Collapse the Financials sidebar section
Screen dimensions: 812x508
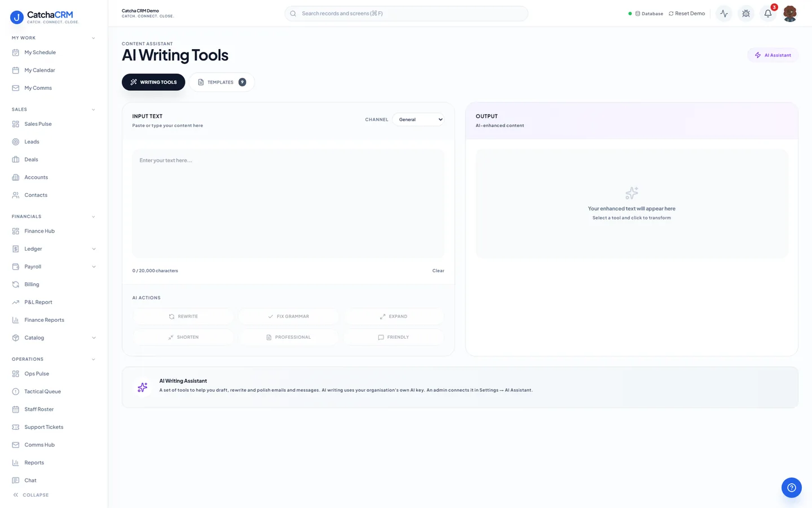[94, 217]
